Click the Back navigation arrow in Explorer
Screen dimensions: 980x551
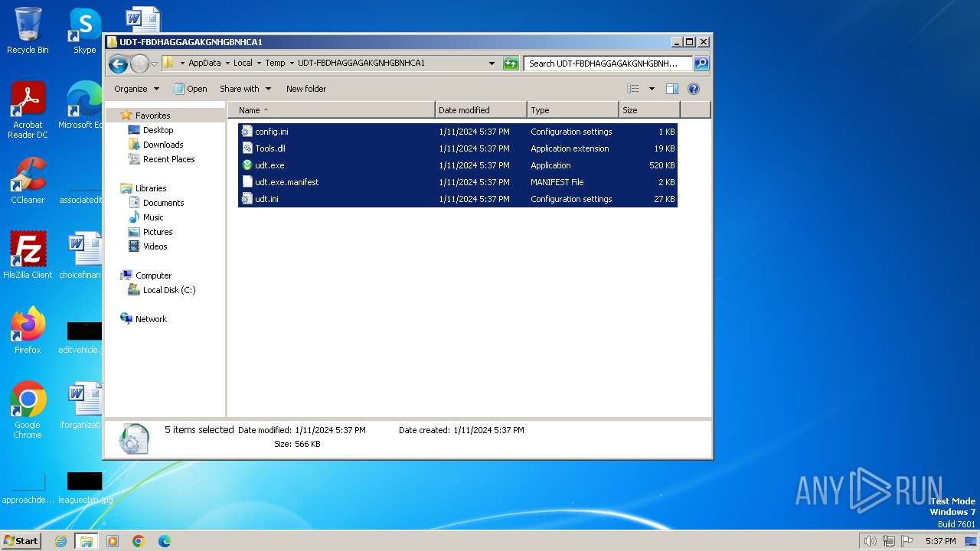pos(118,64)
